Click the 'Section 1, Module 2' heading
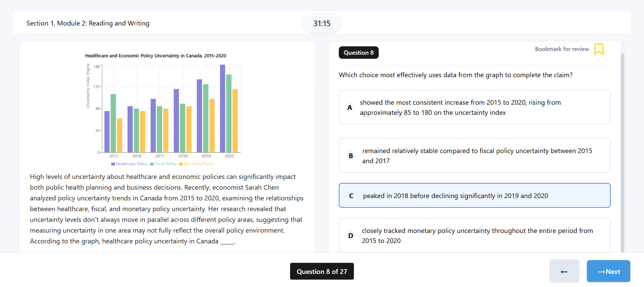This screenshot has width=644, height=287. point(88,23)
